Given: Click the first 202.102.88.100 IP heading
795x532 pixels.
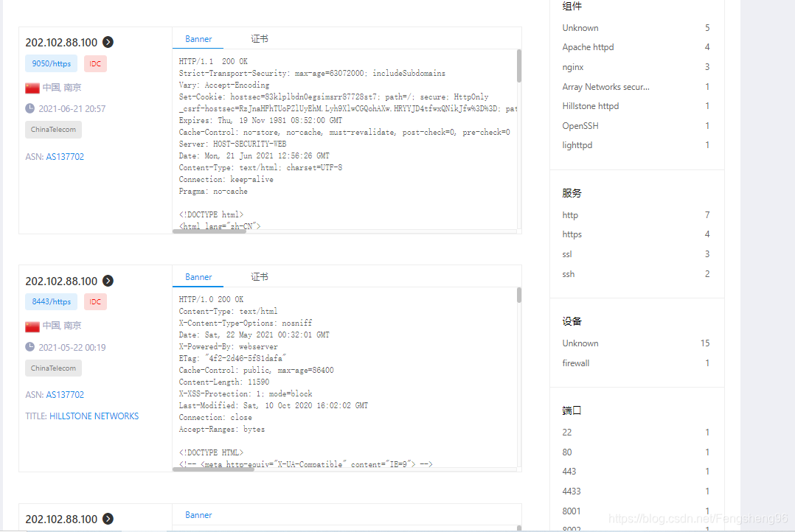Looking at the screenshot, I should tap(61, 43).
